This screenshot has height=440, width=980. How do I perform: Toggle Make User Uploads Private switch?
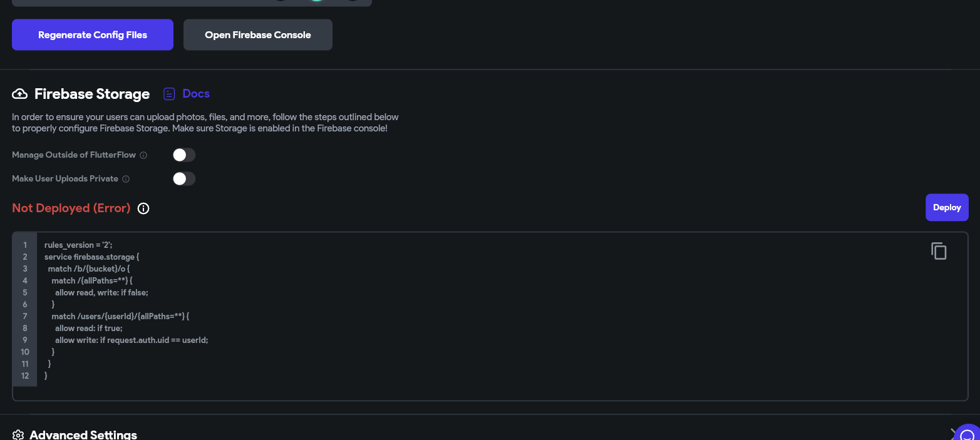point(184,179)
